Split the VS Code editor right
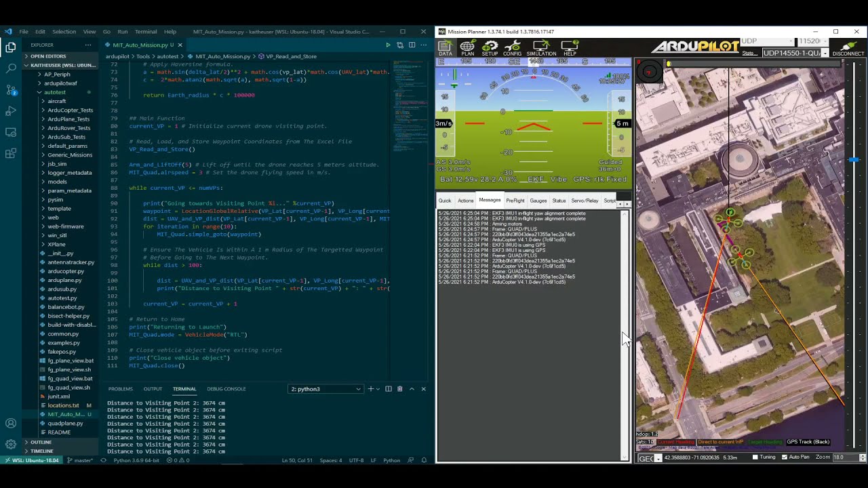 [x=411, y=45]
